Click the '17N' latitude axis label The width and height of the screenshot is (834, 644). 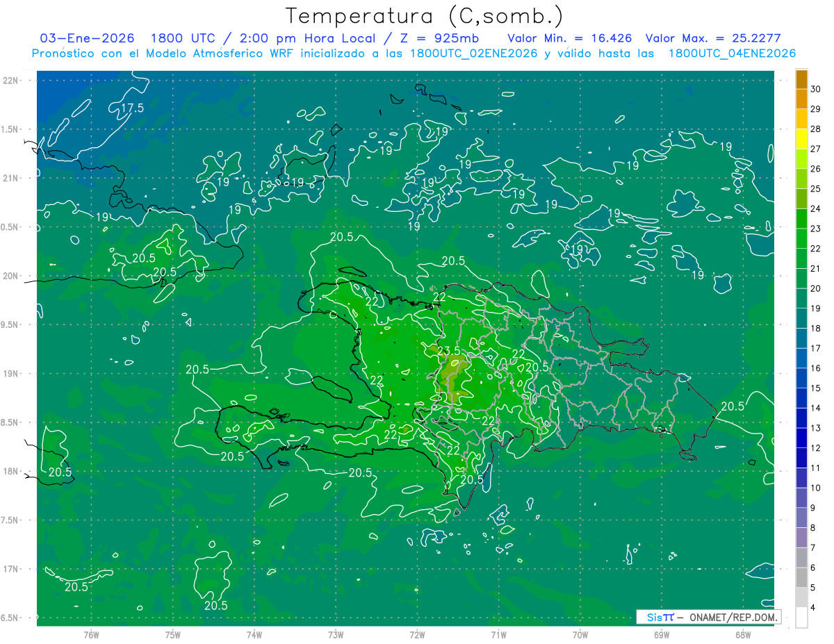click(x=11, y=569)
